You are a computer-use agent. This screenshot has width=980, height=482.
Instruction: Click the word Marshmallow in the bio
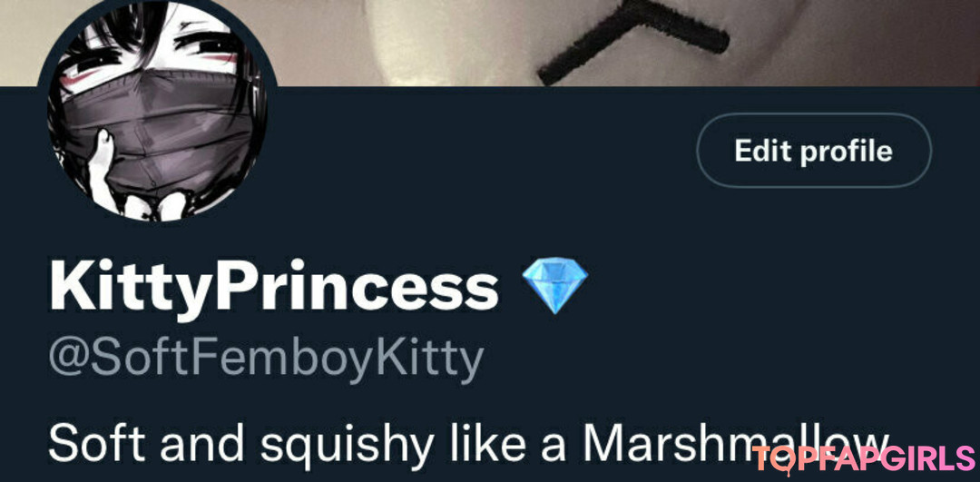tap(736, 443)
